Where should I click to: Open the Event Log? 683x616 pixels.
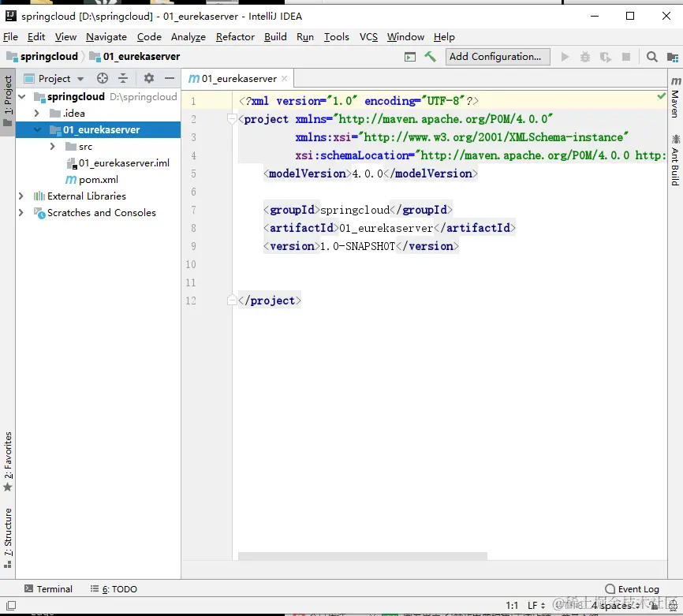632,589
